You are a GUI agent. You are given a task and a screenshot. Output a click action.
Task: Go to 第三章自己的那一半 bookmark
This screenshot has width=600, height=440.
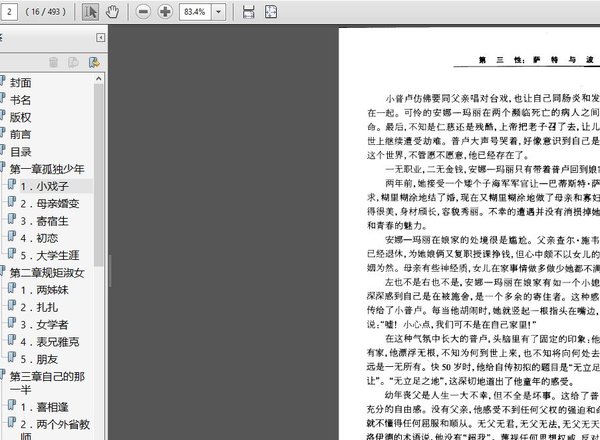(47, 383)
